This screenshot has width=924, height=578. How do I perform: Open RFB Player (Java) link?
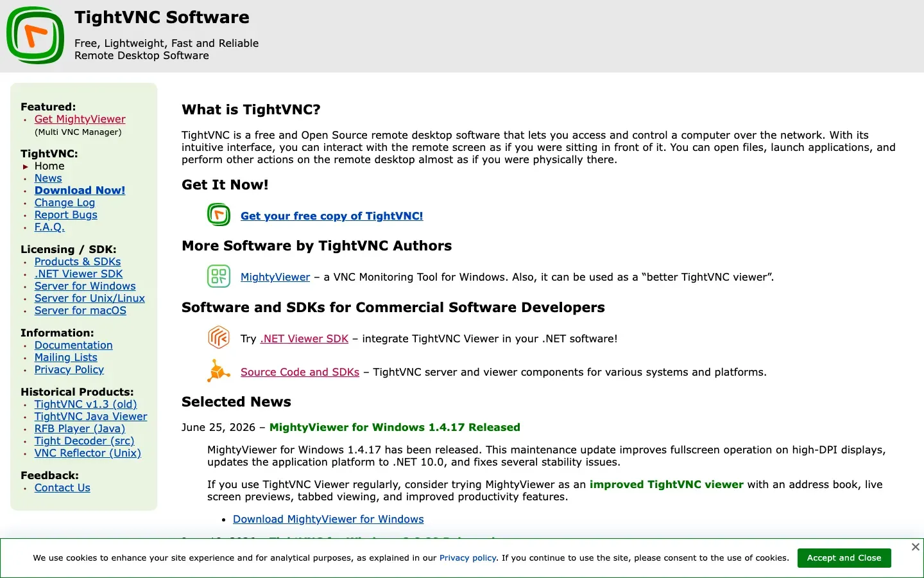click(x=80, y=428)
